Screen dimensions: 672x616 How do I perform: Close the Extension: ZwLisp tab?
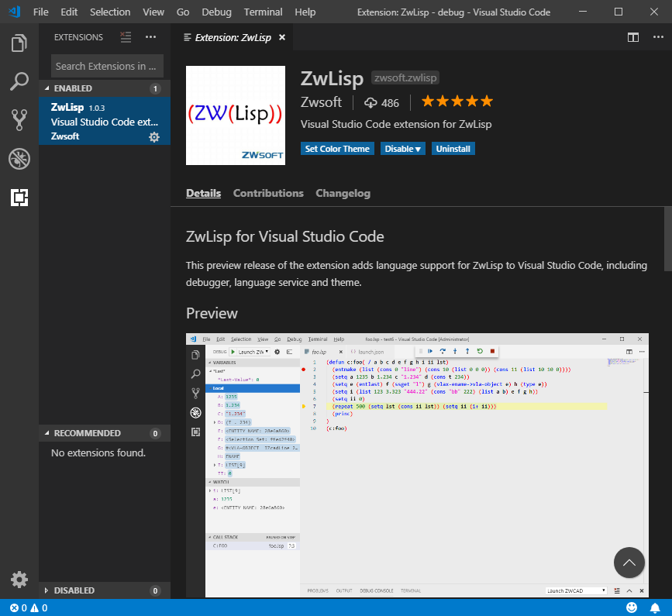pyautogui.click(x=282, y=37)
